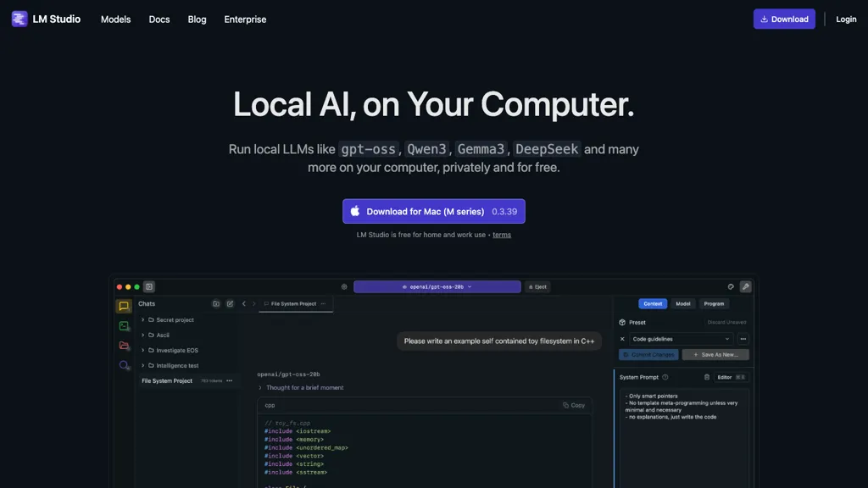Open the Models page in navigation
This screenshot has height=488, width=868.
point(115,19)
